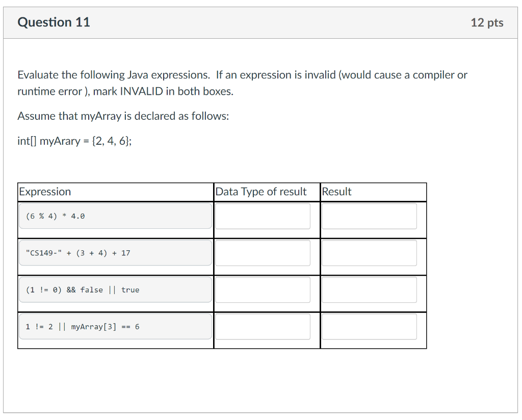Click Data Type input for (1 != 0) && false || true
The height and width of the screenshot is (420, 522).
click(263, 289)
